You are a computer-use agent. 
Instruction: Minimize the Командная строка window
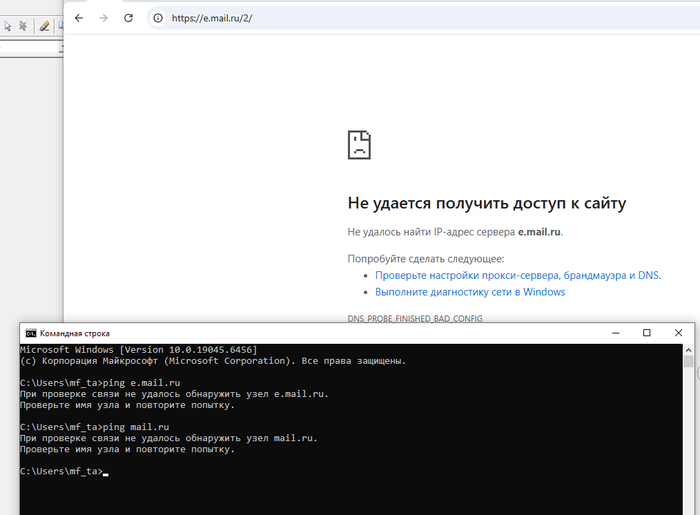point(616,333)
